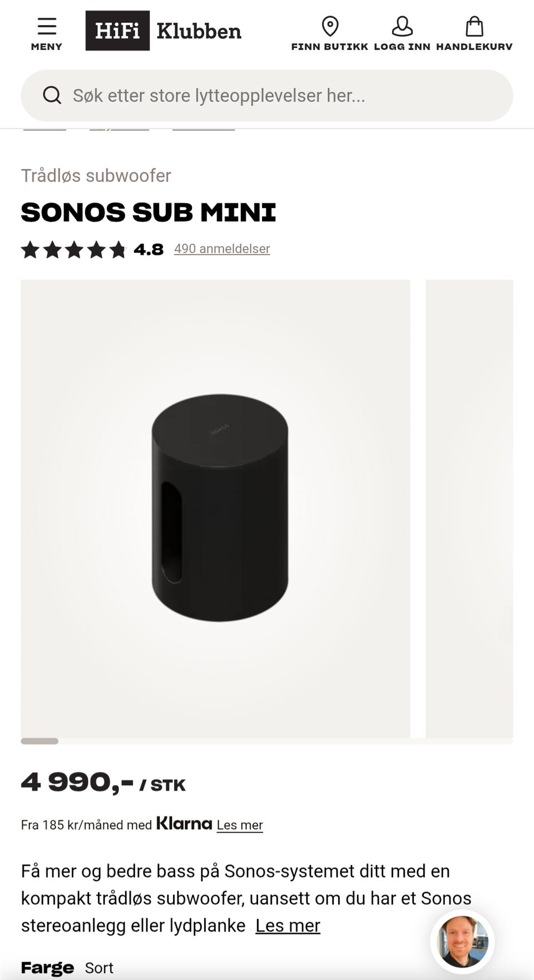The image size is (534, 980).
Task: Show the next product gallery image
Action: [469, 508]
